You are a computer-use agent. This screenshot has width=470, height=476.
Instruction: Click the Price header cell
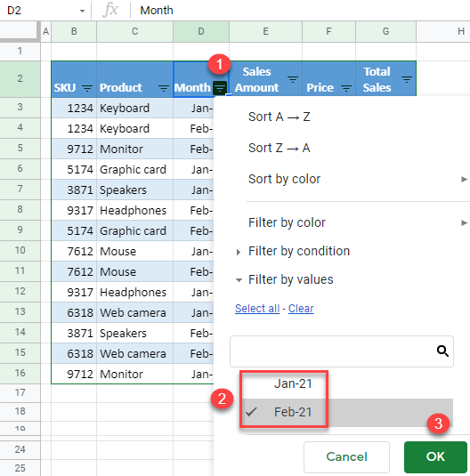click(x=328, y=79)
